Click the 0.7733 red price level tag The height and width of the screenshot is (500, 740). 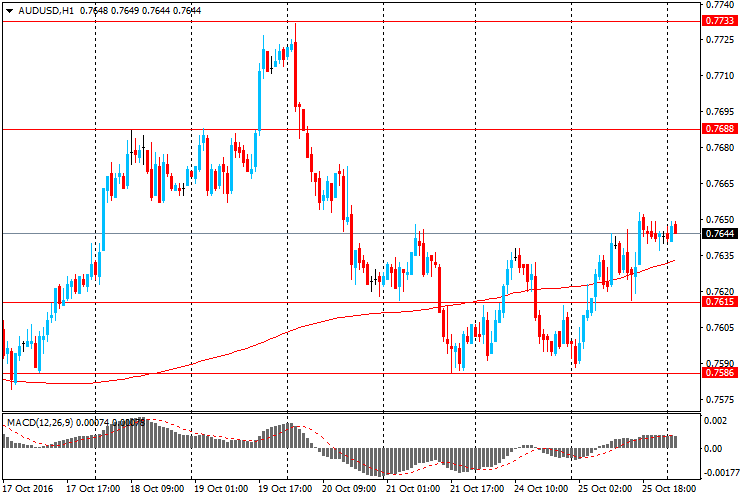(720, 20)
